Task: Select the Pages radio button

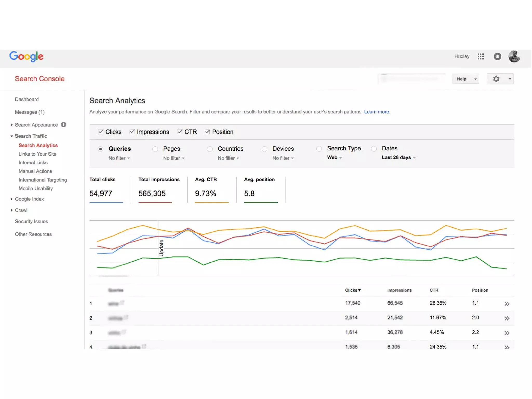Action: pos(155,149)
